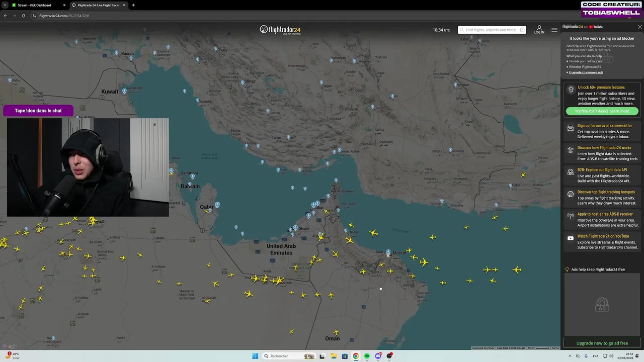Click the Shiraz airport pin
Image resolution: width=644 pixels, height=362 pixels.
[243, 82]
